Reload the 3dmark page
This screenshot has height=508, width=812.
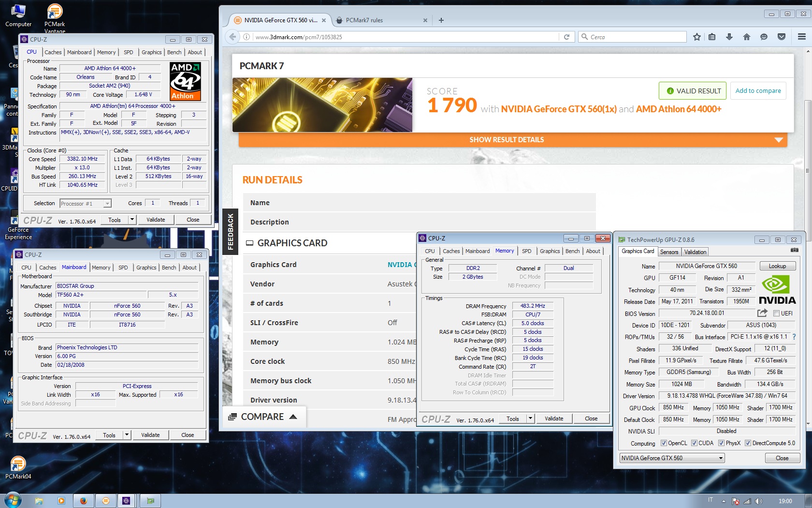[566, 37]
